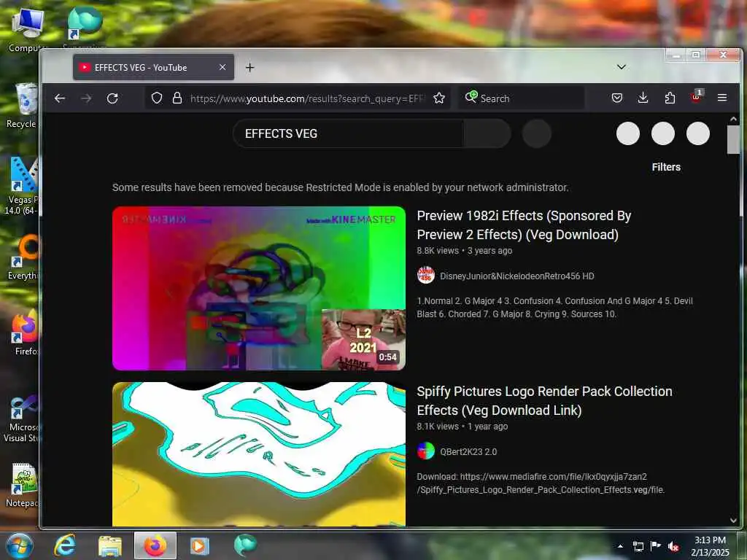
Task: Launch Internet Explorer from the taskbar
Action: (65, 545)
